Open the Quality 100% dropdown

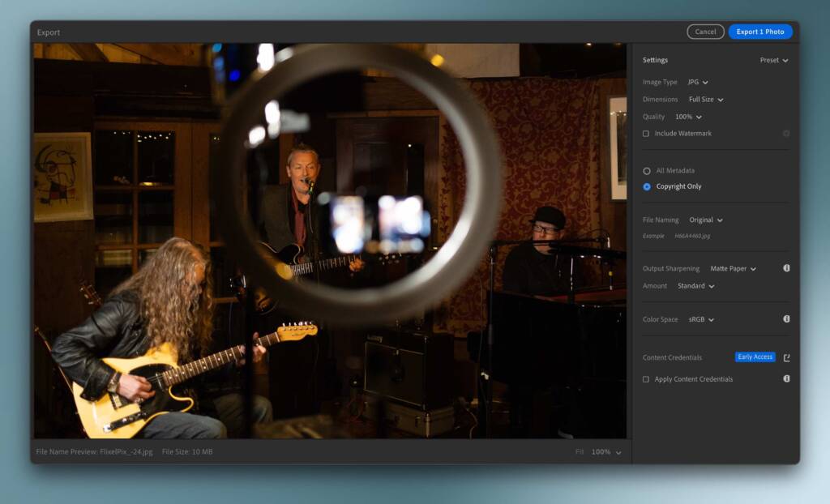pos(688,117)
